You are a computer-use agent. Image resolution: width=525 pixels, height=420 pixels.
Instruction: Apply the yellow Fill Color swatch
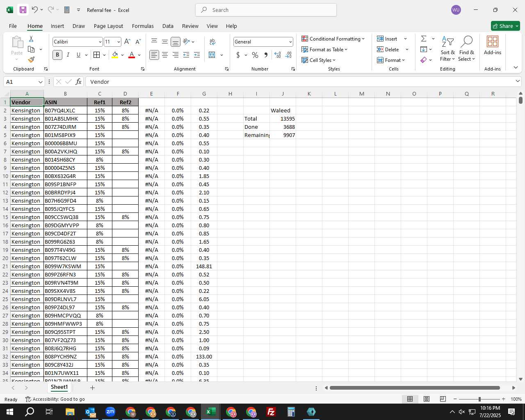pyautogui.click(x=115, y=55)
